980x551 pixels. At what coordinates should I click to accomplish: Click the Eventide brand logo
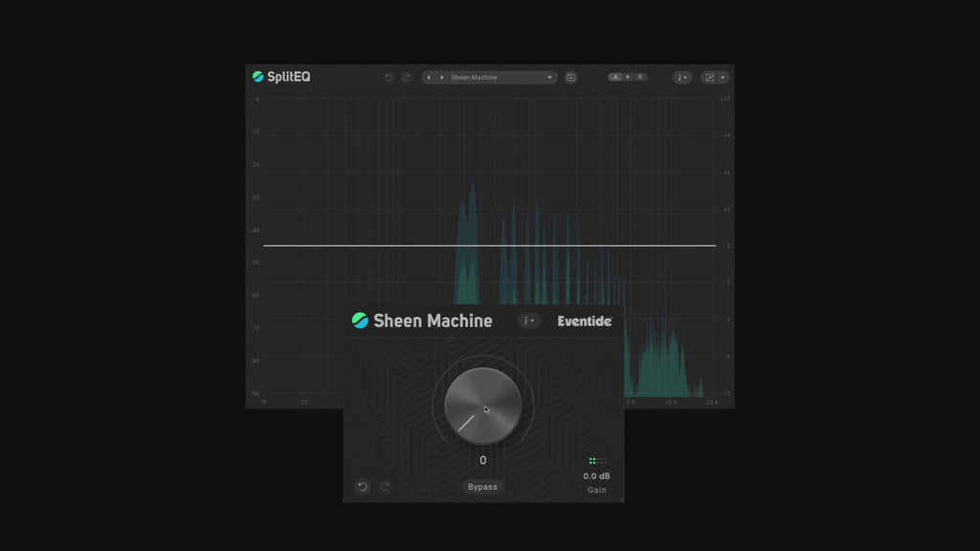pos(585,321)
